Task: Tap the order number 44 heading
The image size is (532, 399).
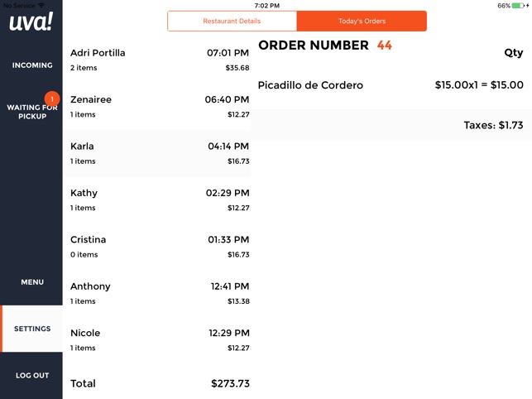Action: [x=325, y=46]
